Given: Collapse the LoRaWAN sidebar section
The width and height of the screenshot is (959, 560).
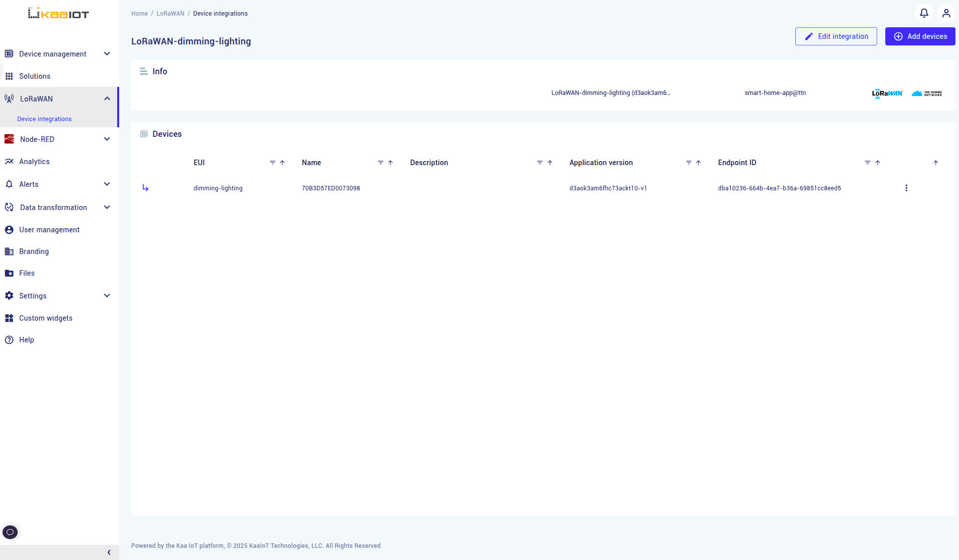Looking at the screenshot, I should coord(107,98).
